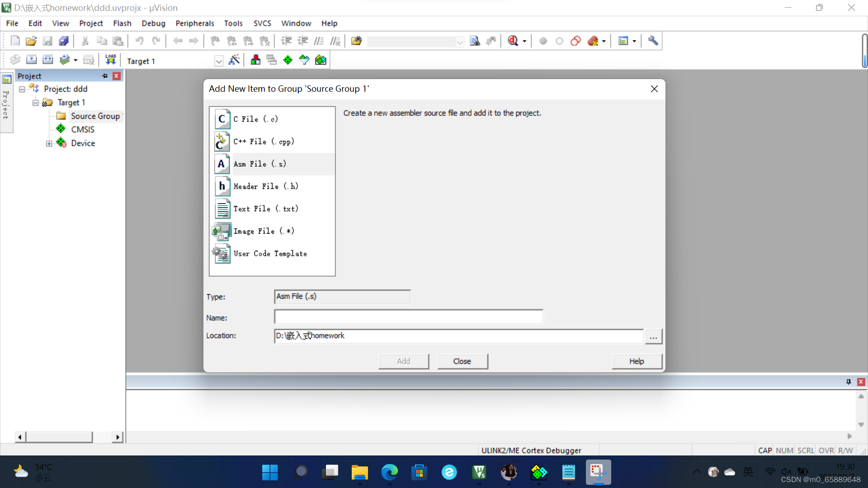Screen dimensions: 868x488
Task: Click the New file toolbar icon
Action: (x=15, y=41)
